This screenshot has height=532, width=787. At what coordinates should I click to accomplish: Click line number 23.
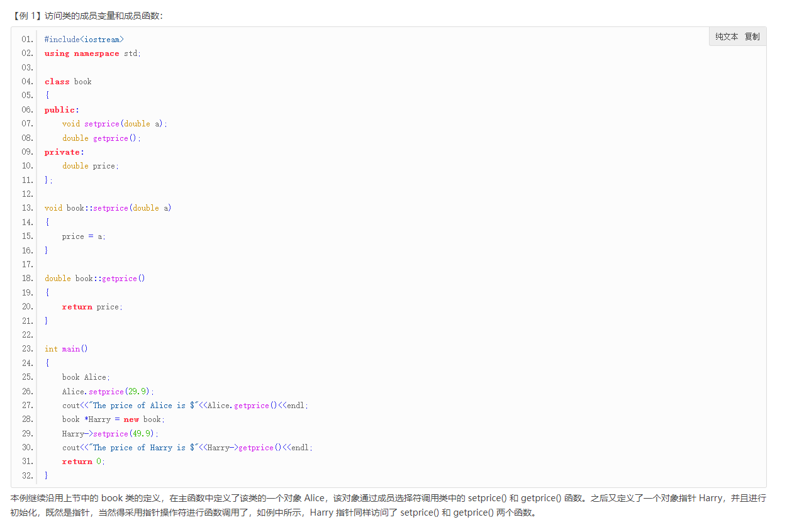pyautogui.click(x=27, y=349)
